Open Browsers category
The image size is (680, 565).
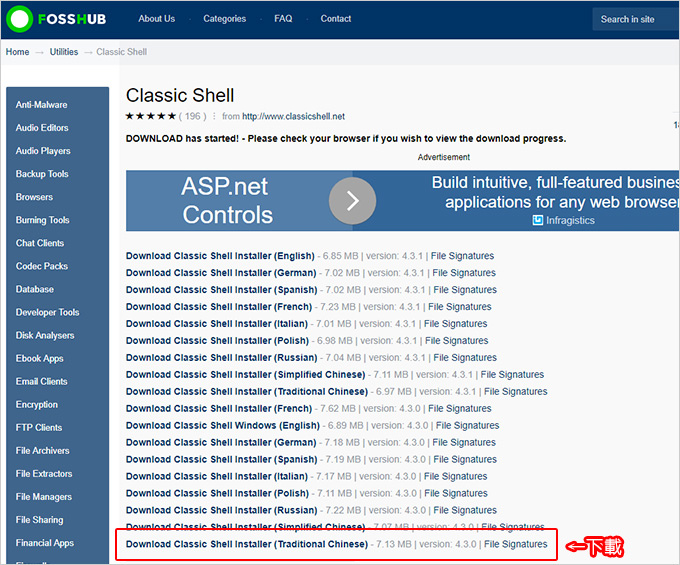(34, 197)
